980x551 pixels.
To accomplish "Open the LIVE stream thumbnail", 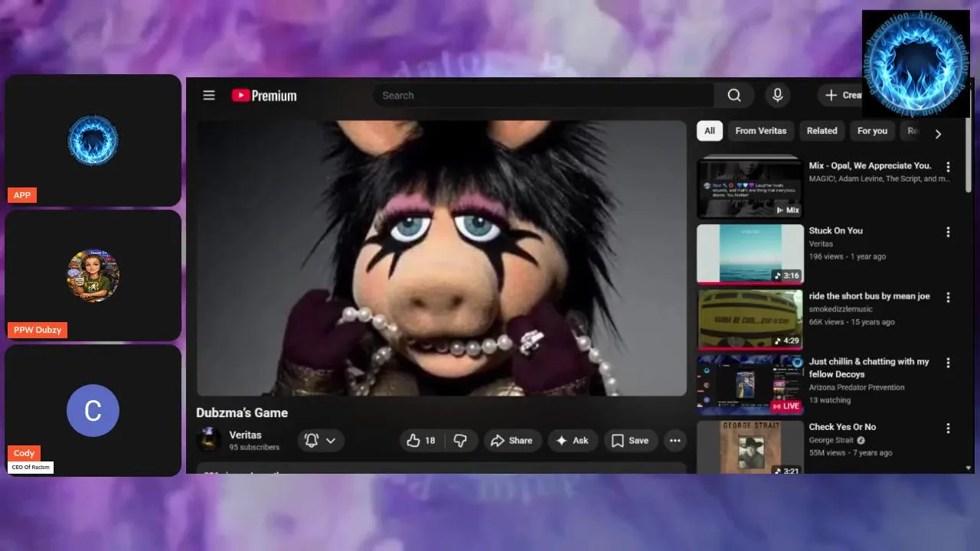I will pos(750,385).
